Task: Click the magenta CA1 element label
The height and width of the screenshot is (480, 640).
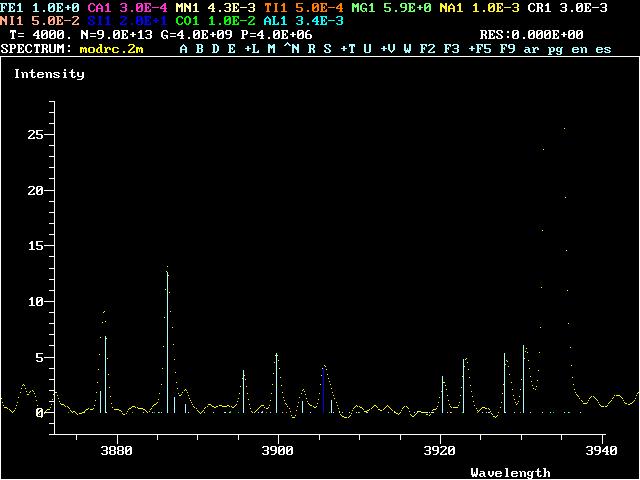Action: coord(100,8)
